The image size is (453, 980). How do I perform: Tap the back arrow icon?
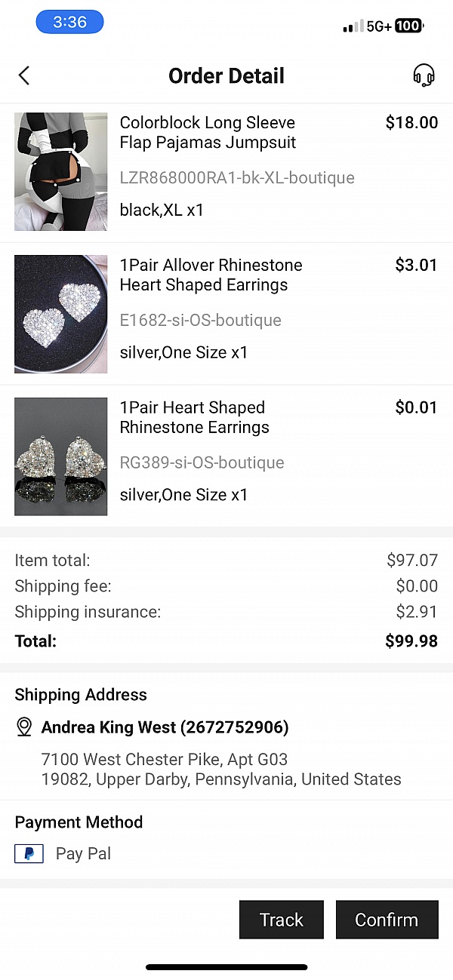click(x=24, y=75)
